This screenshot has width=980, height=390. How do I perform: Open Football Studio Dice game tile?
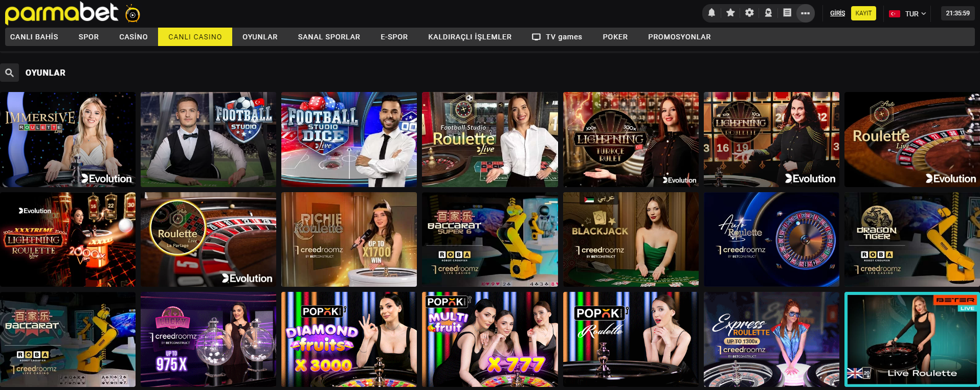(349, 140)
